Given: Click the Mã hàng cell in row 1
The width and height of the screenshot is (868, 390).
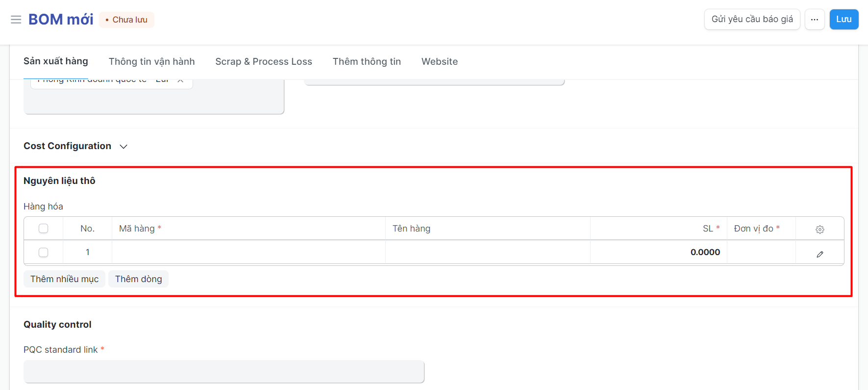Looking at the screenshot, I should (x=248, y=252).
